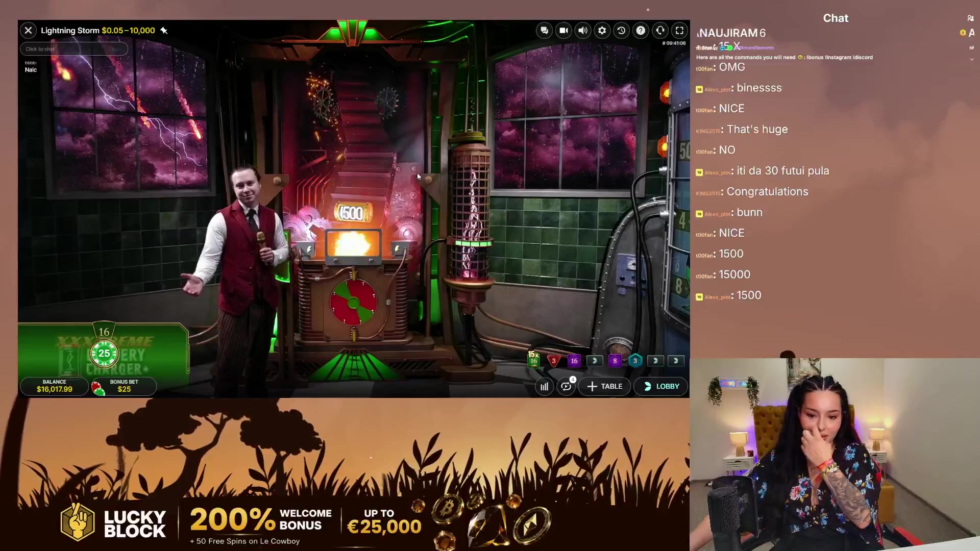Select the green 25 chip

[x=104, y=353]
